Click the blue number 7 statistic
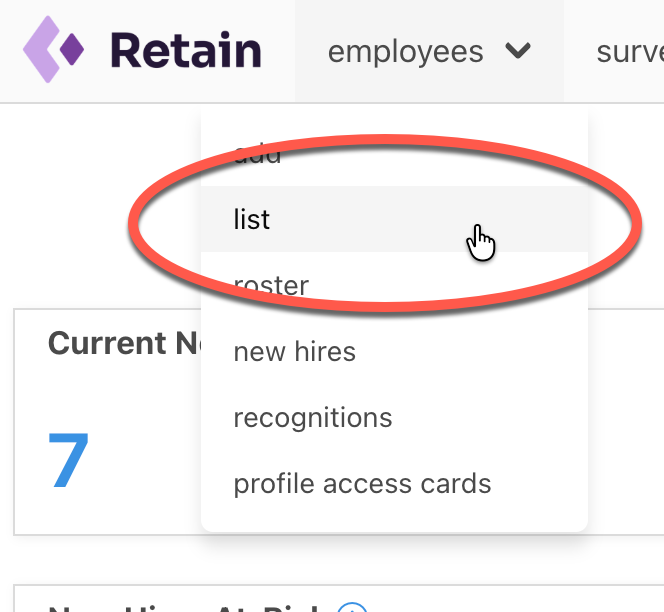The width and height of the screenshot is (664, 612). 69,460
